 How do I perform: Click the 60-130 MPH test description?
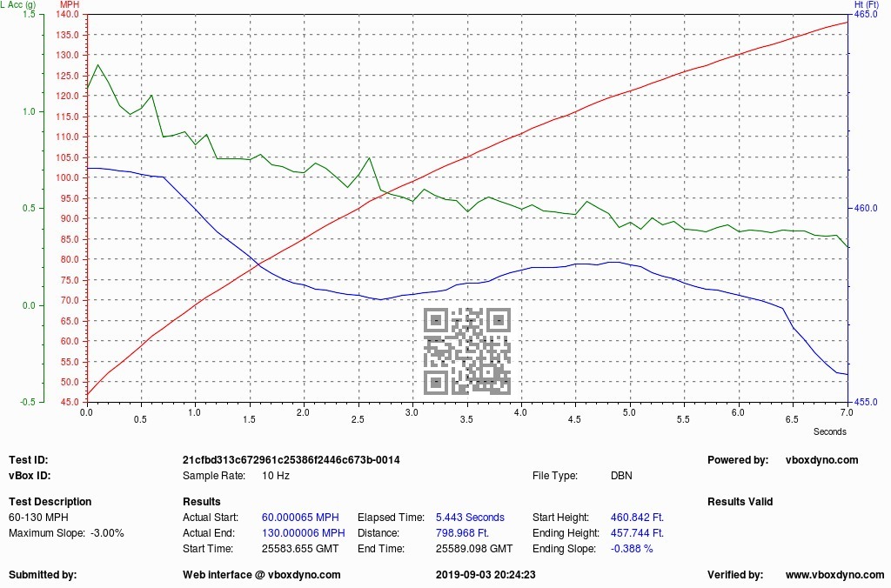(38, 518)
